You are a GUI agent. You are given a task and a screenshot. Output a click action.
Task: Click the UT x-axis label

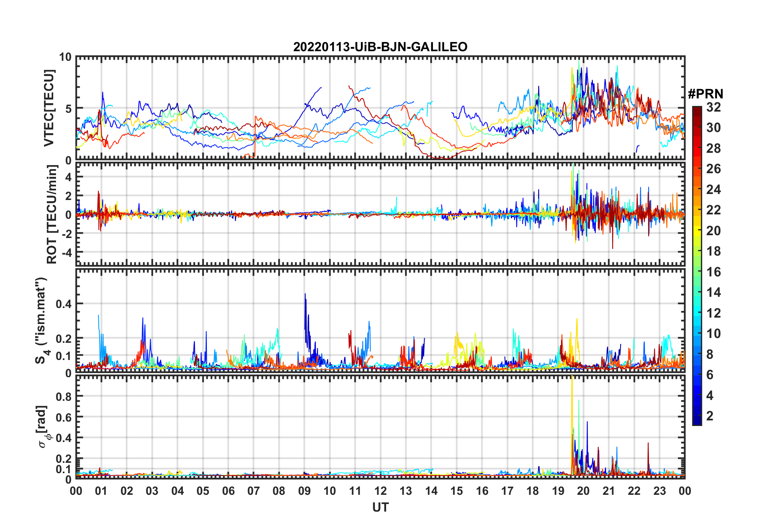coord(380,508)
